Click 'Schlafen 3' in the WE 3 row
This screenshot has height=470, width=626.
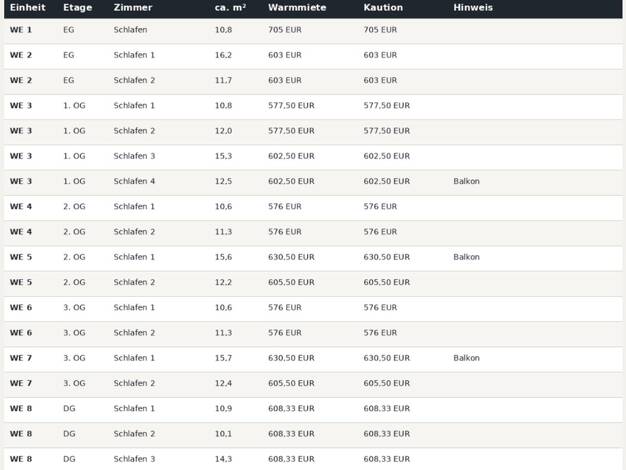(x=134, y=156)
